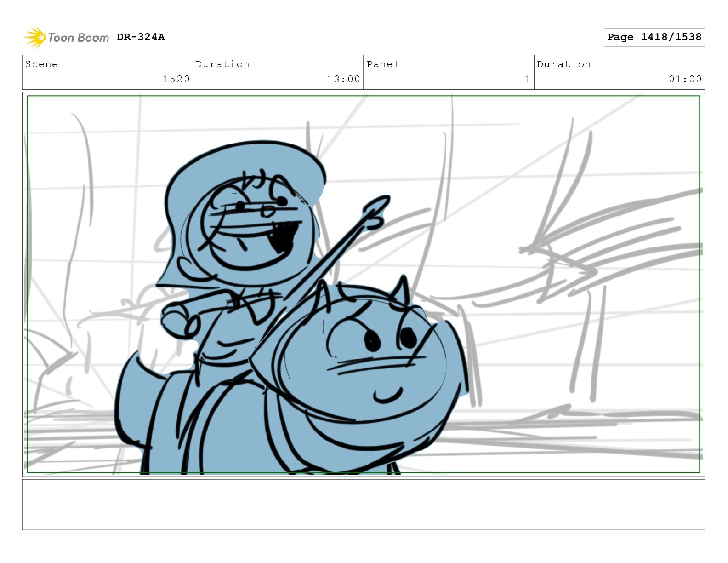Click the Page 1418/1538 indicator box
Screen dimensions: 728x563
point(654,37)
